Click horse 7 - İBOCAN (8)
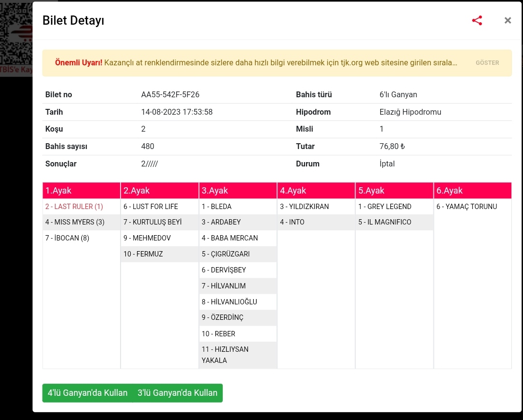This screenshot has width=523, height=420. click(67, 238)
